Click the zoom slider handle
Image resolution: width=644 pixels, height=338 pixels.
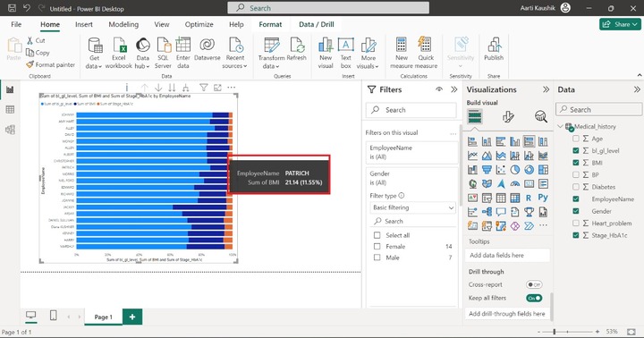(x=554, y=332)
